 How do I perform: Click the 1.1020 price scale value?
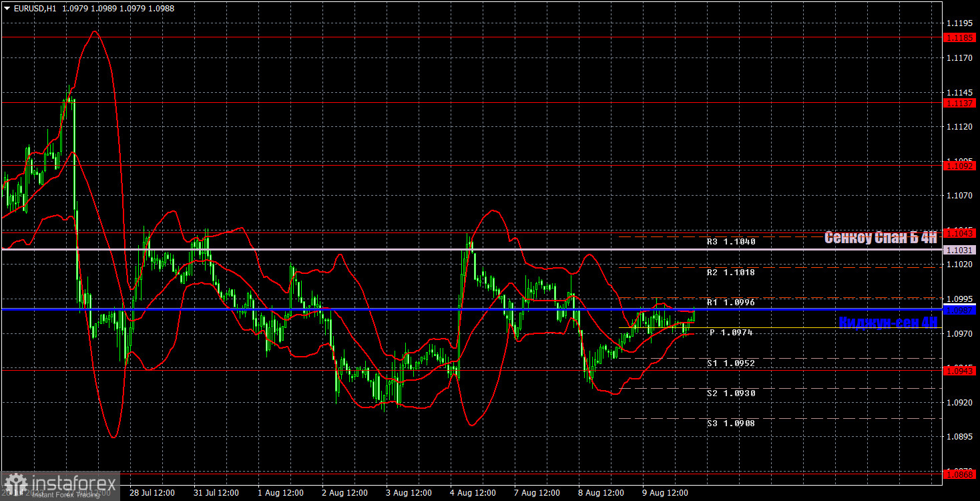point(959,265)
